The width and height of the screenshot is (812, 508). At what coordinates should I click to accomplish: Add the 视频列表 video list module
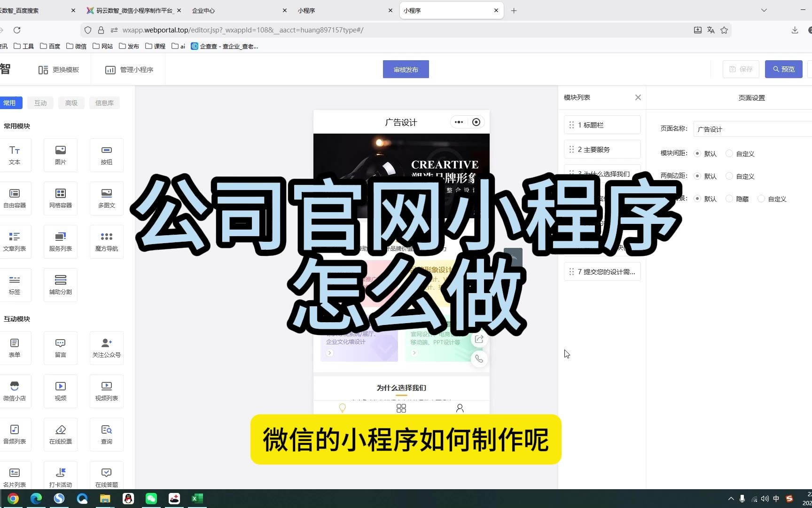107,391
